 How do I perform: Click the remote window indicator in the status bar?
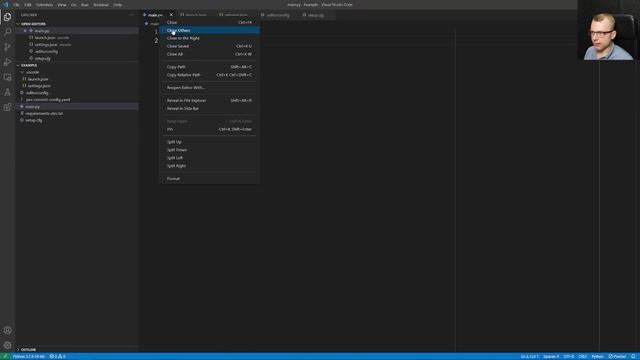[5, 356]
